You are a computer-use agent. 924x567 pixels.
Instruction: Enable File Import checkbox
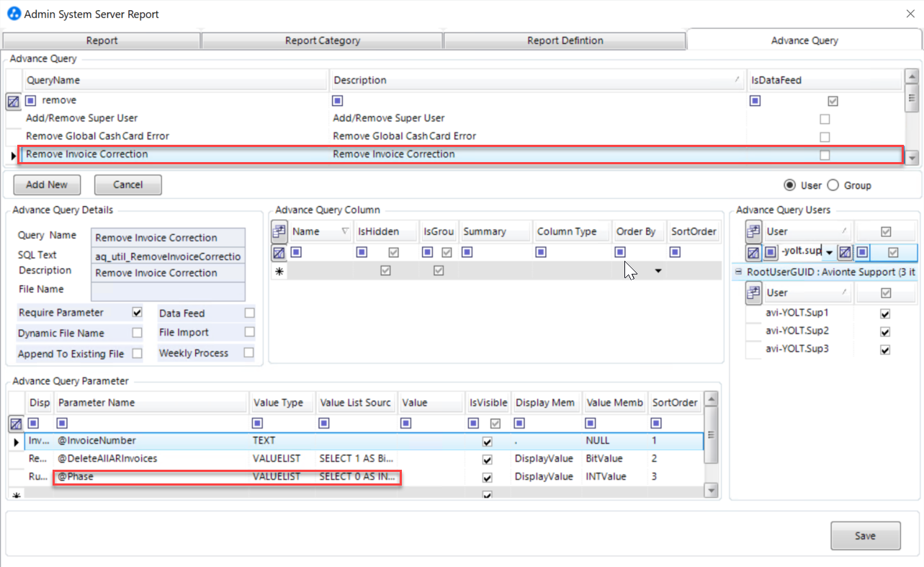point(249,332)
